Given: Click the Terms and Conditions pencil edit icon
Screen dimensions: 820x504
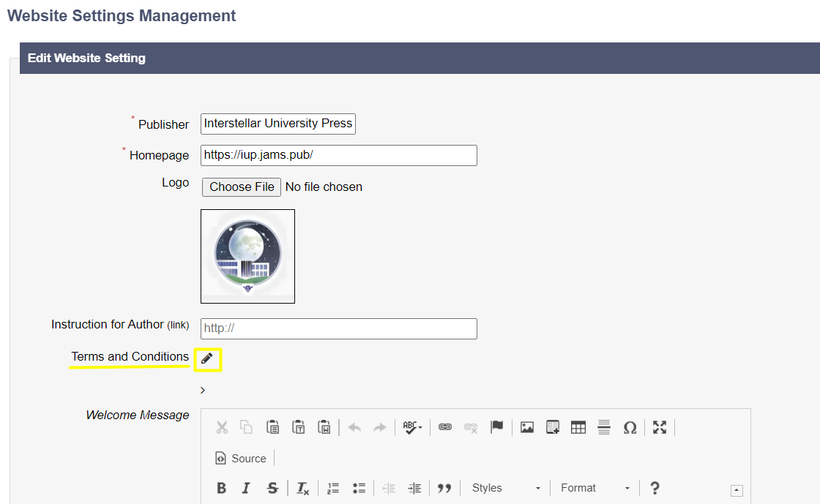Looking at the screenshot, I should [x=207, y=358].
